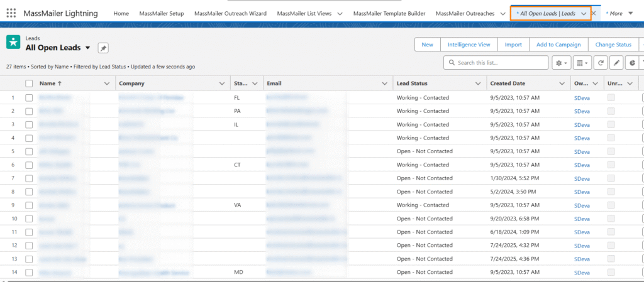Open the list view controls gear
This screenshot has height=282, width=644.
560,63
